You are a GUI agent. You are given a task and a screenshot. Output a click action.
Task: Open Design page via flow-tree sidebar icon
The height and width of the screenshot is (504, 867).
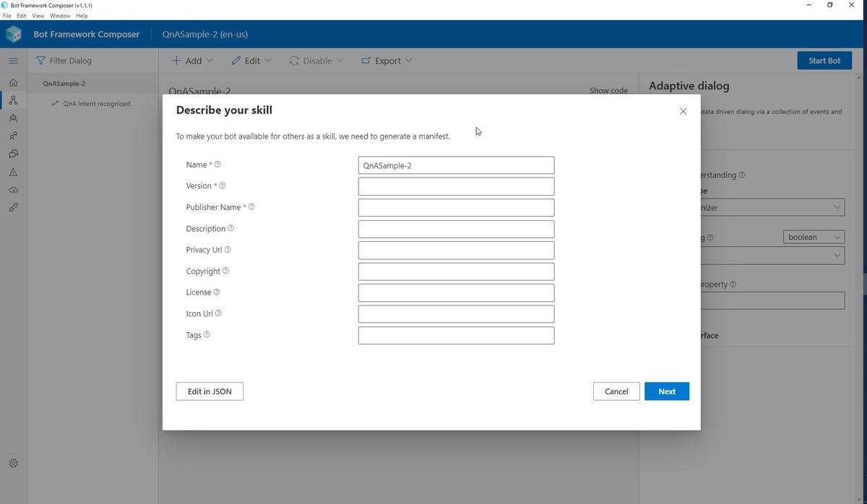click(13, 100)
